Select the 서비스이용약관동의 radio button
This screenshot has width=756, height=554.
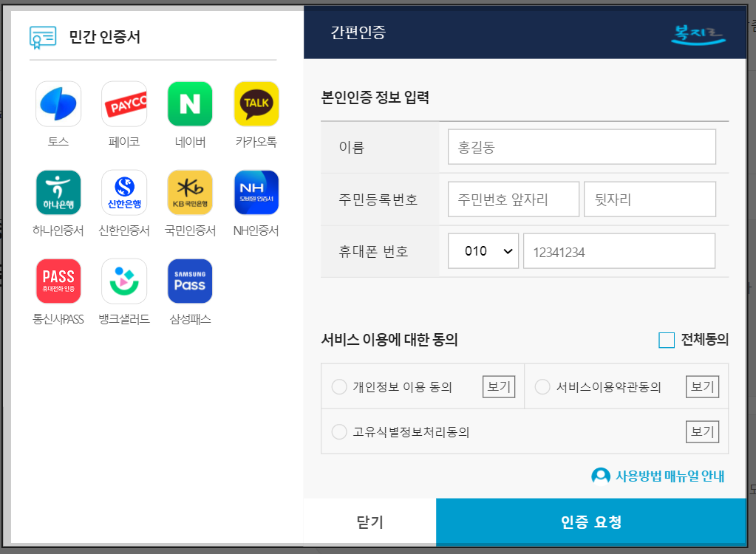pyautogui.click(x=542, y=386)
